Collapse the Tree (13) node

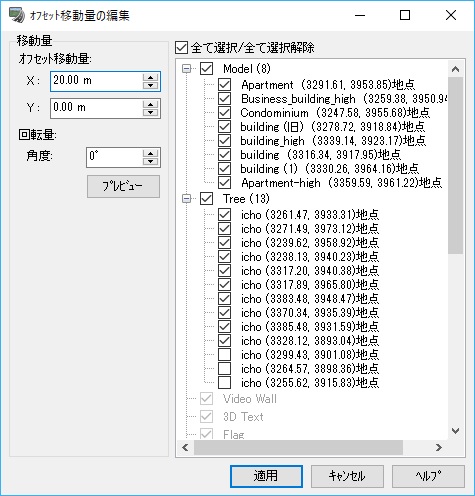point(186,199)
